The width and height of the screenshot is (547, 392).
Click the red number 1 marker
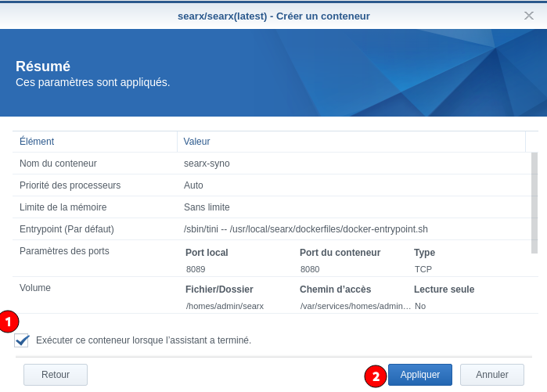coord(9,320)
